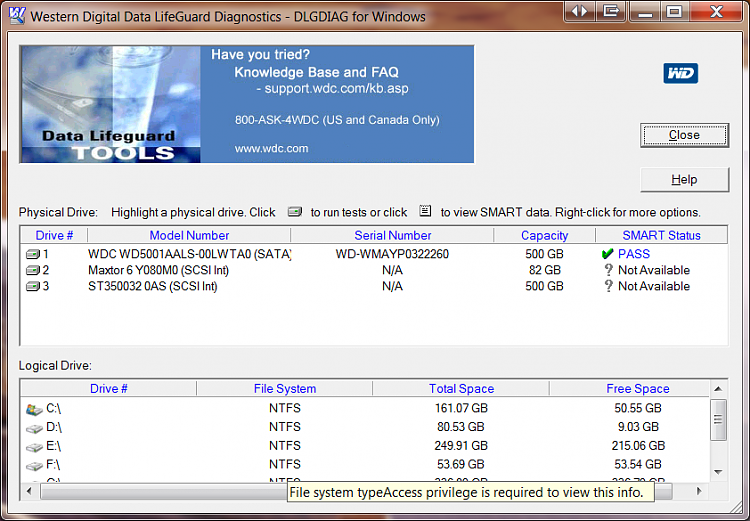Sort by the Serial Number column header
The height and width of the screenshot is (521, 750).
tap(392, 235)
